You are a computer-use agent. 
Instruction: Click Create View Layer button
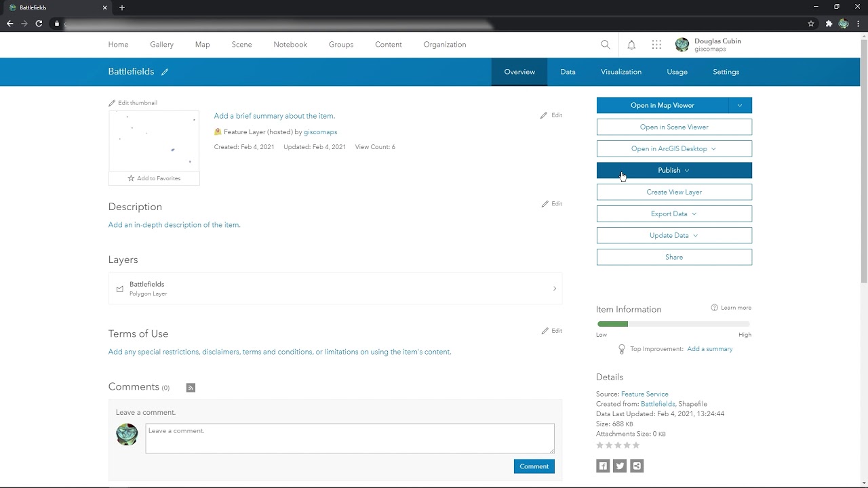coord(674,192)
